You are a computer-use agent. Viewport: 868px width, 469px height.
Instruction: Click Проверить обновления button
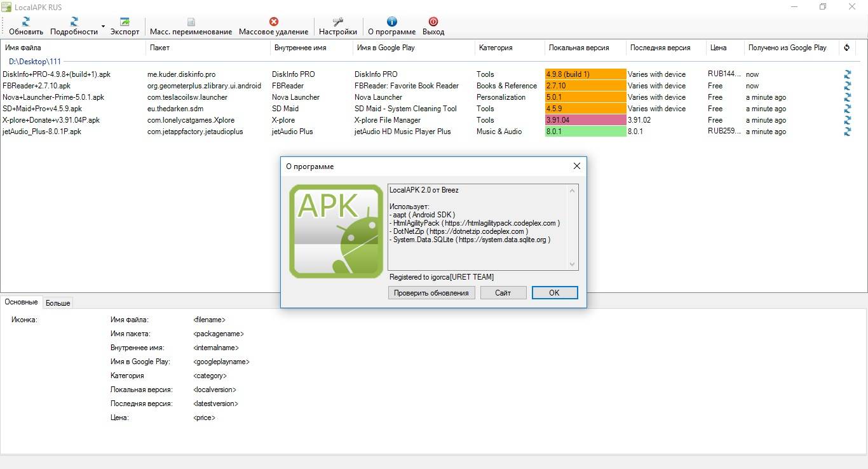tap(431, 292)
